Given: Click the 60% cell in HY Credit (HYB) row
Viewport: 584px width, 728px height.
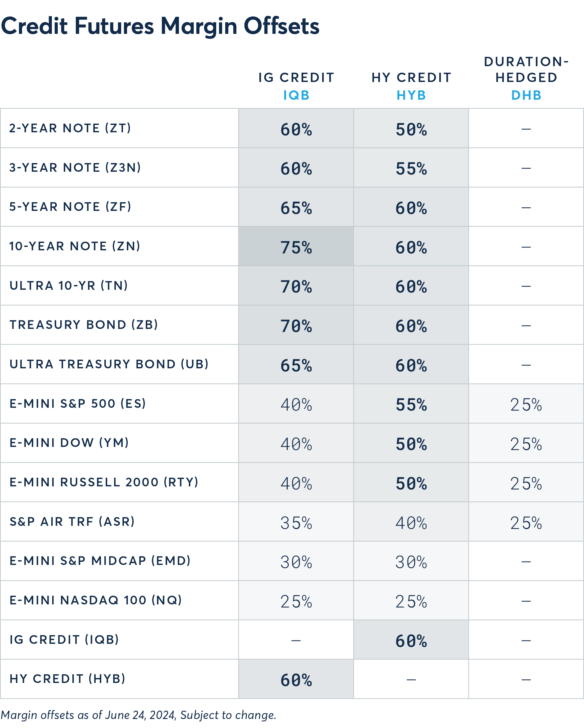Looking at the screenshot, I should (x=296, y=680).
